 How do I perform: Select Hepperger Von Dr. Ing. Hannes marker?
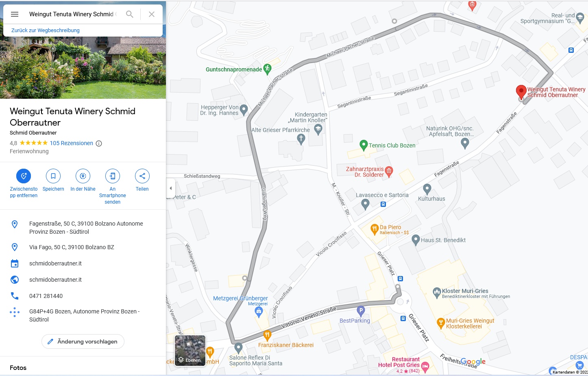click(244, 110)
